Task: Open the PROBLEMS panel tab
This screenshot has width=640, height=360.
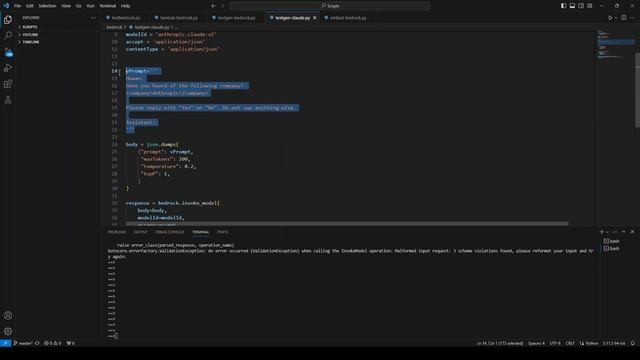Action: pos(117,232)
